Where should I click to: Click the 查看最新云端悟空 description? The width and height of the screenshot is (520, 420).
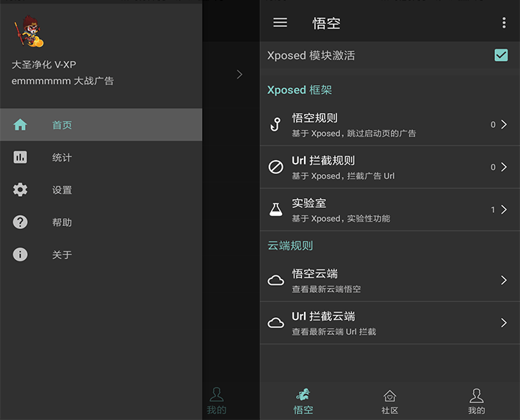point(326,289)
